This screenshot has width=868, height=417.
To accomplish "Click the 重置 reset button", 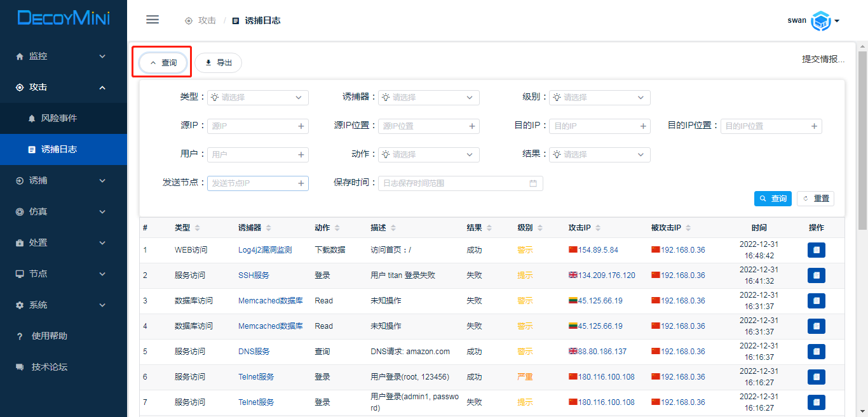I will 815,199.
